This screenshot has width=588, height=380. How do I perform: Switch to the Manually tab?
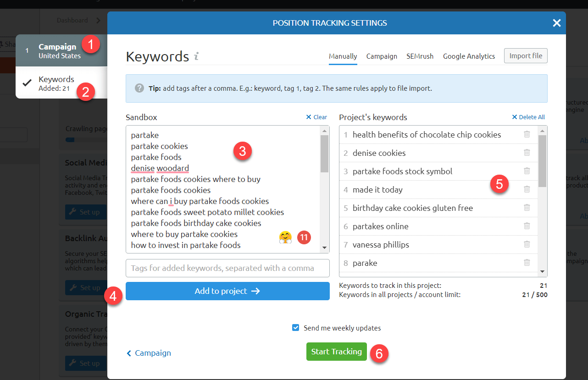point(343,56)
